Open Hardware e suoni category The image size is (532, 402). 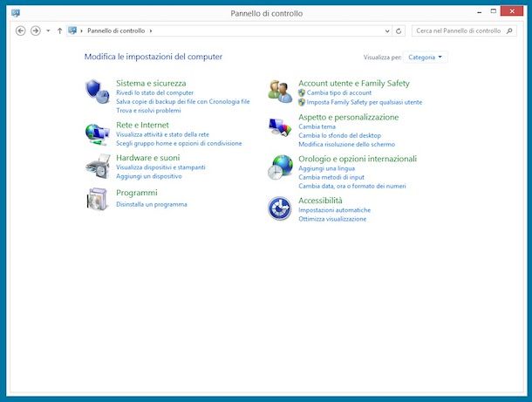[x=148, y=158]
